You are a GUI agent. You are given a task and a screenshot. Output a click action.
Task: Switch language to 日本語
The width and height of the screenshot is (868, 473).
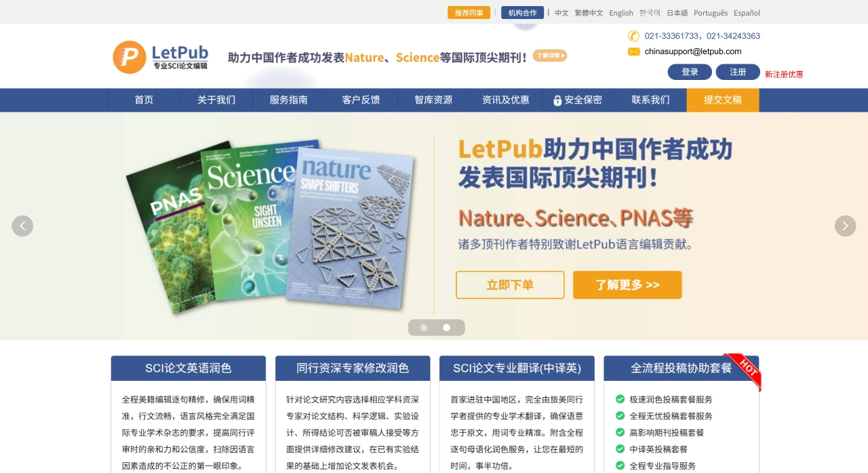[677, 13]
